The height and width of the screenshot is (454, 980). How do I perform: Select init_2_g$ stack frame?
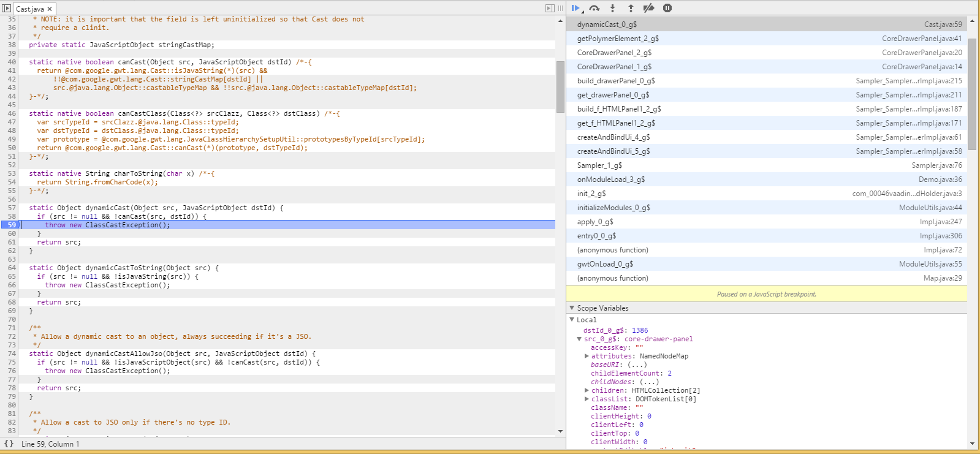pos(767,194)
